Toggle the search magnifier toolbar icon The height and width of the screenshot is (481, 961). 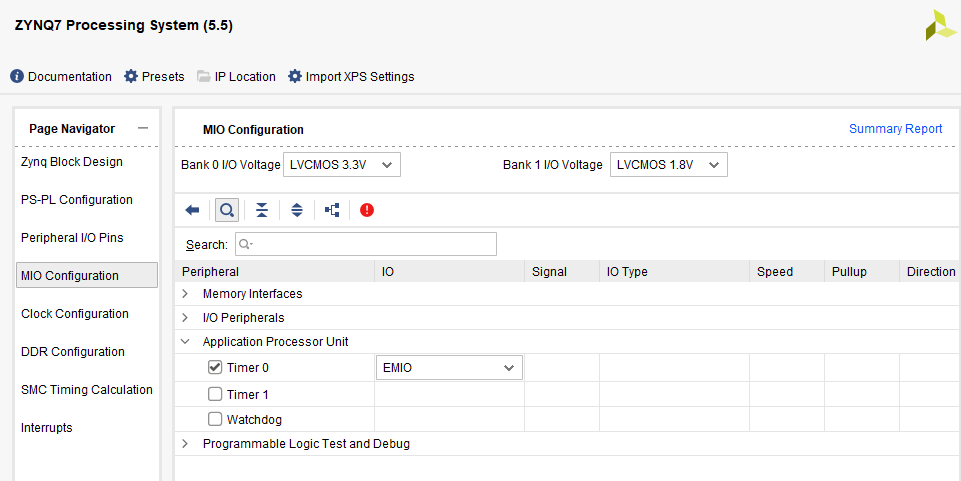coord(227,210)
